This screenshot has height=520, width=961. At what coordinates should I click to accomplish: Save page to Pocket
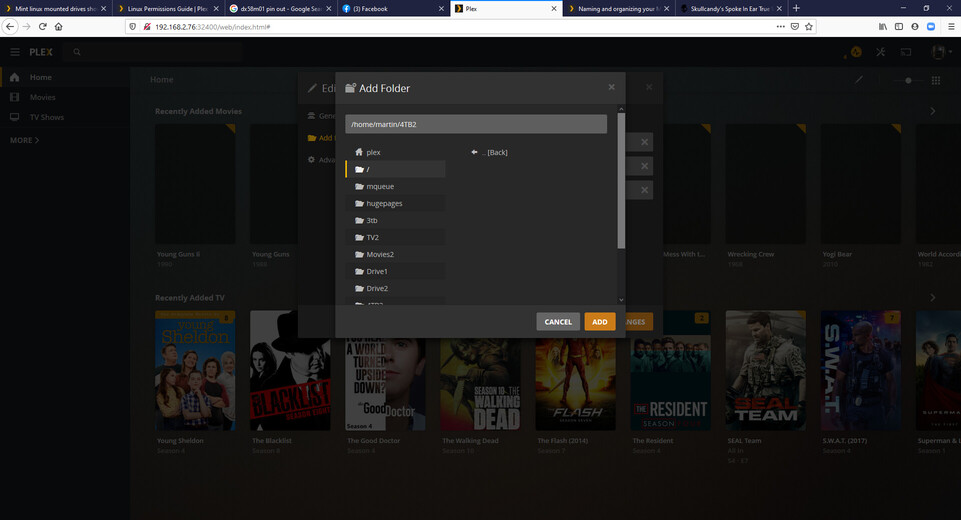[794, 26]
